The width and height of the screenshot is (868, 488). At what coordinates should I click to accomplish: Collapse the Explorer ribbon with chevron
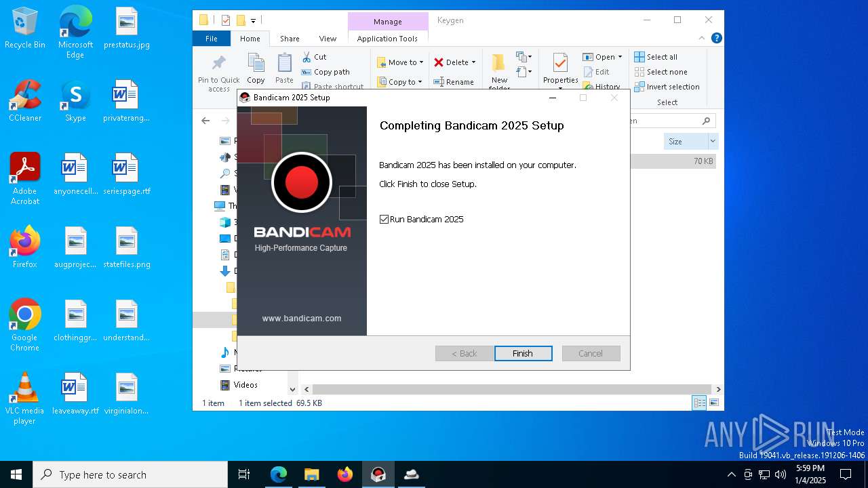(702, 39)
